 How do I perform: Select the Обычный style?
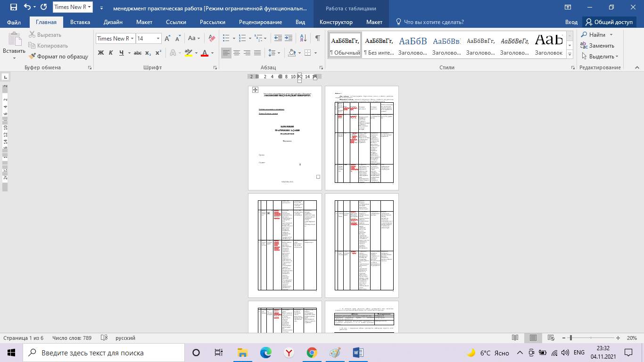pyautogui.click(x=345, y=45)
